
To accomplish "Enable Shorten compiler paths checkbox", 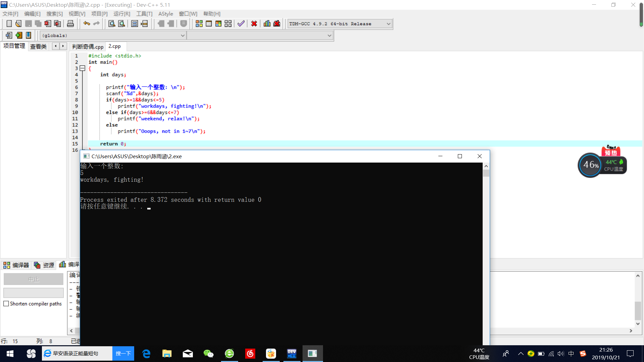I will [x=6, y=304].
